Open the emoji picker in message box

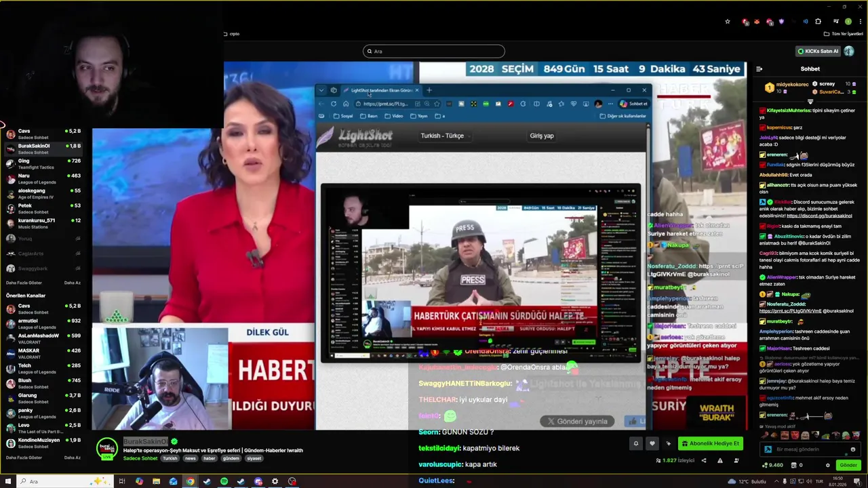(x=853, y=449)
